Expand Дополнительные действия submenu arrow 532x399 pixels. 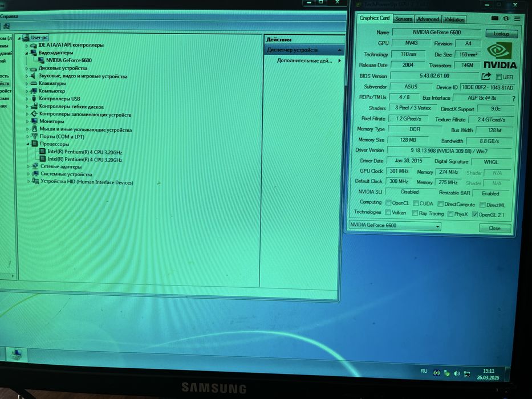[x=339, y=61]
